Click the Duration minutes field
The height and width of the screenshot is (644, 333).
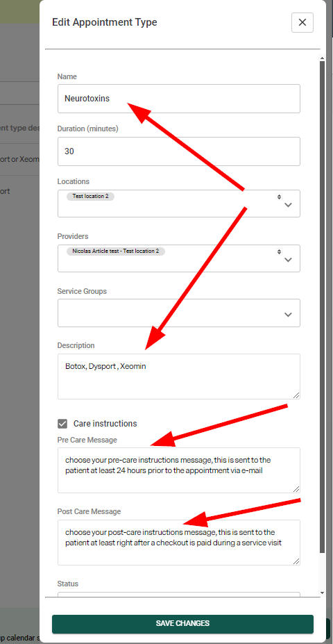point(179,151)
